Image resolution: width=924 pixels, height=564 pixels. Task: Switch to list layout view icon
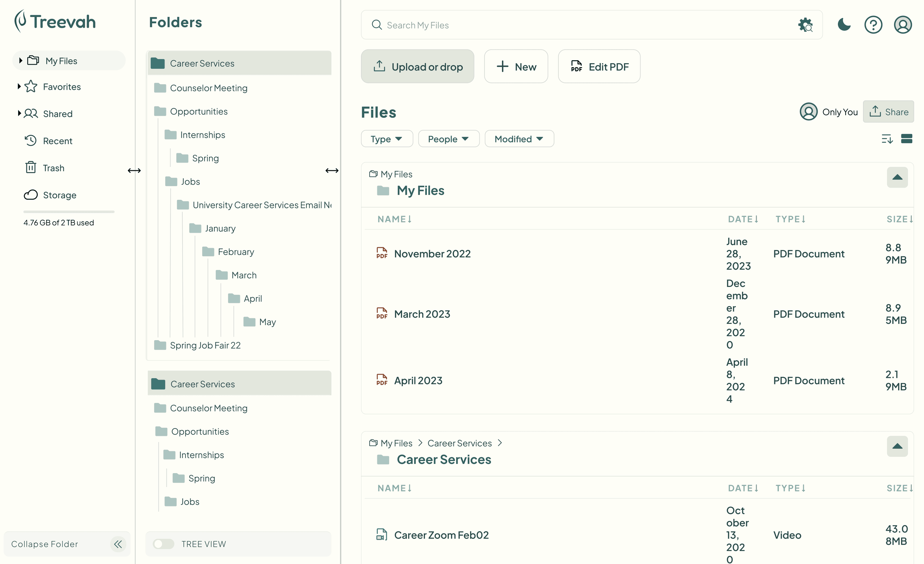(x=906, y=139)
